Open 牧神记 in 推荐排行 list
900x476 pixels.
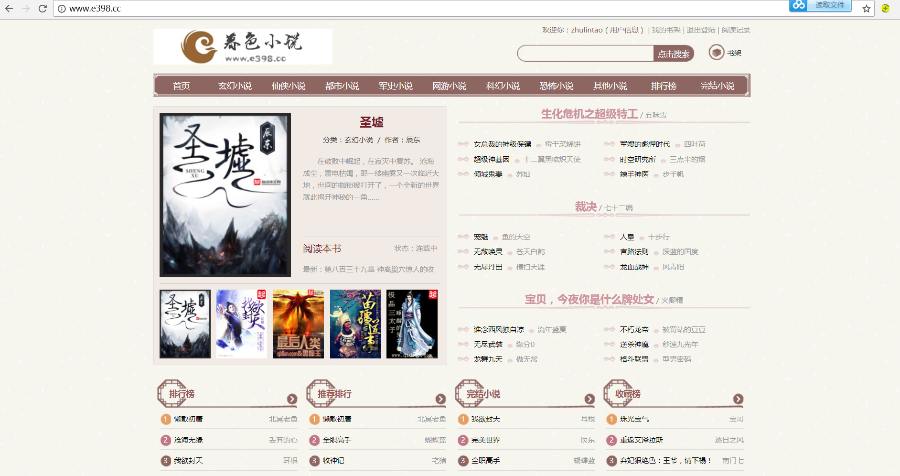click(333, 460)
